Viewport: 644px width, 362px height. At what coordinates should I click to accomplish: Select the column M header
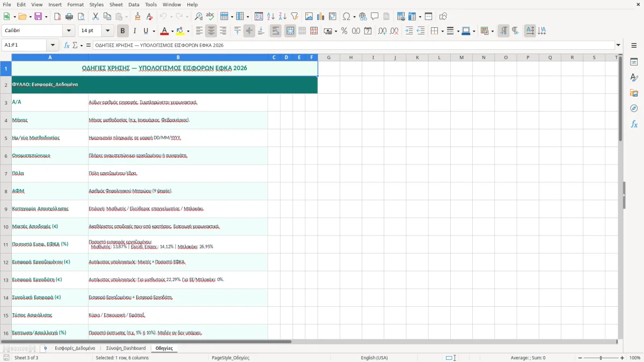462,57
